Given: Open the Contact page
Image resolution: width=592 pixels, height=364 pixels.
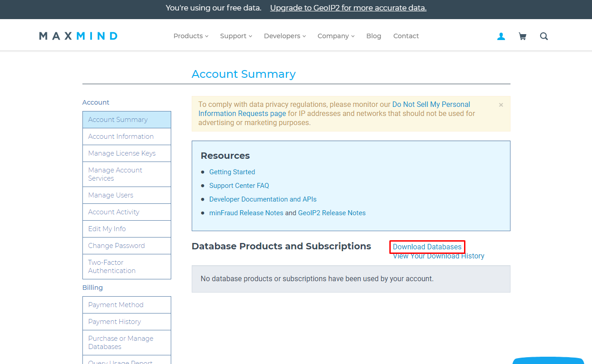Looking at the screenshot, I should coord(406,36).
